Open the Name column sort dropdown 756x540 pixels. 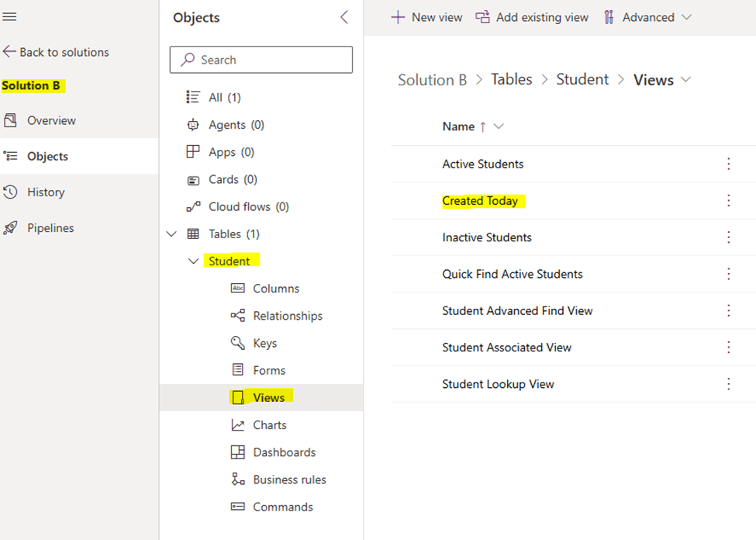499,126
